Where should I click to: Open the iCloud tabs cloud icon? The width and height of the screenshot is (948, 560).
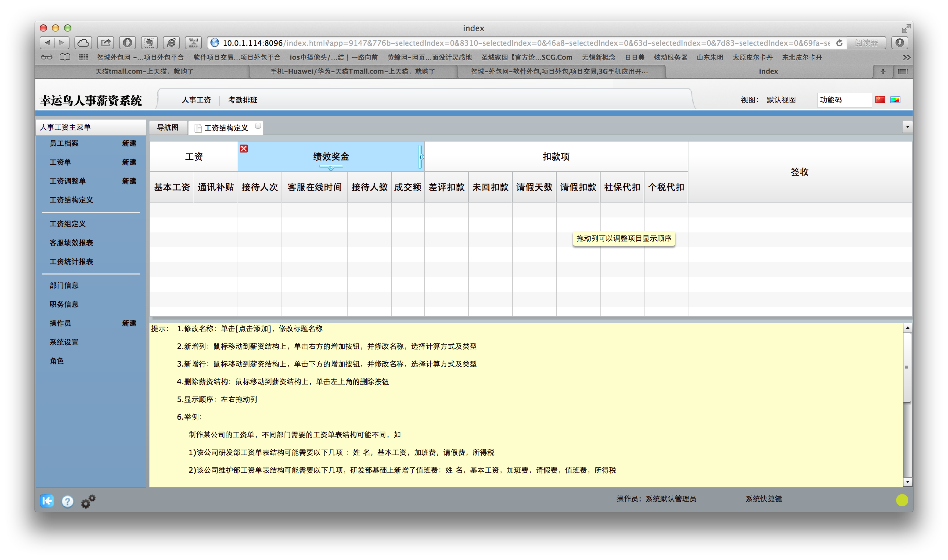(83, 43)
